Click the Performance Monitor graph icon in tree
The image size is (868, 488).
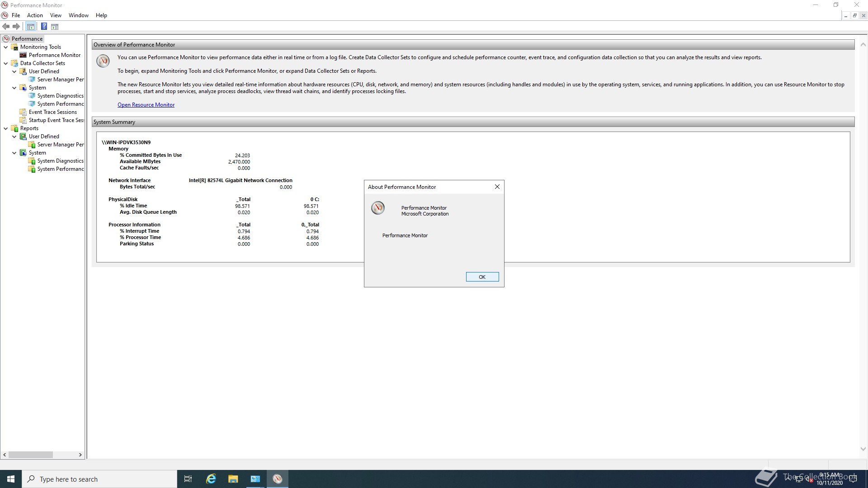point(23,55)
